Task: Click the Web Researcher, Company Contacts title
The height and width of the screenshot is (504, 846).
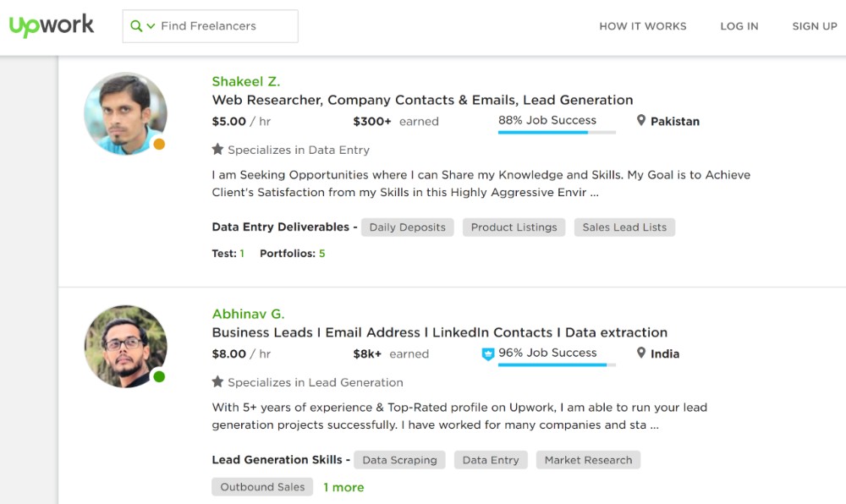Action: click(422, 100)
